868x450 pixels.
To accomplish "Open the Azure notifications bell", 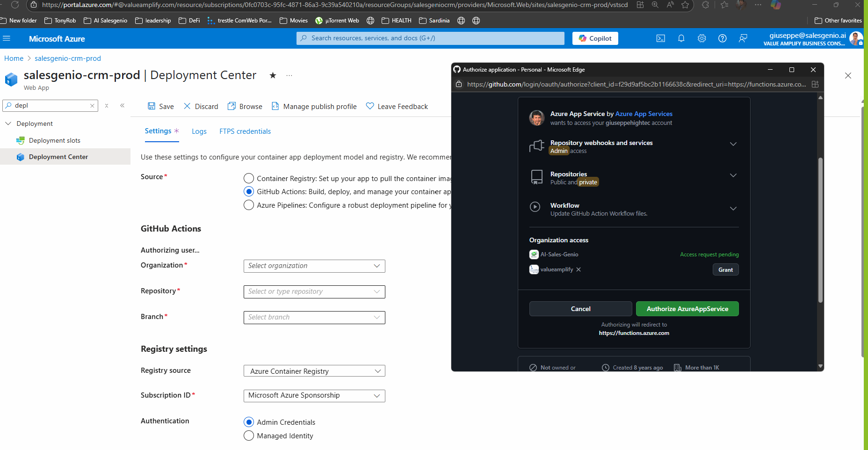I will tap(681, 38).
